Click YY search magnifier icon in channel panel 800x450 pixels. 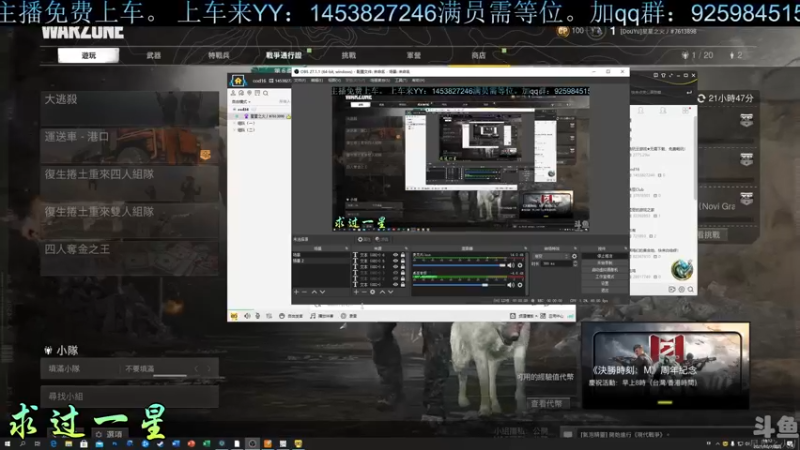tap(266, 93)
